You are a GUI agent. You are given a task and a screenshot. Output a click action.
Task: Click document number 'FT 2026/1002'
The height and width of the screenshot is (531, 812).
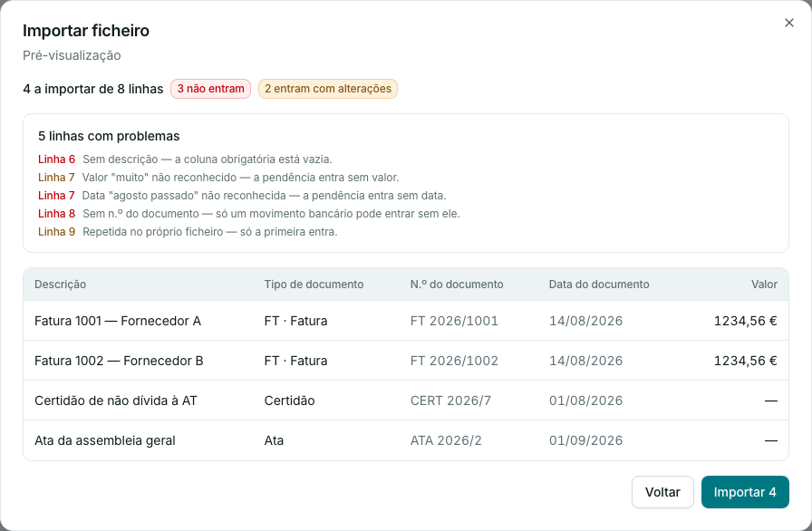454,361
